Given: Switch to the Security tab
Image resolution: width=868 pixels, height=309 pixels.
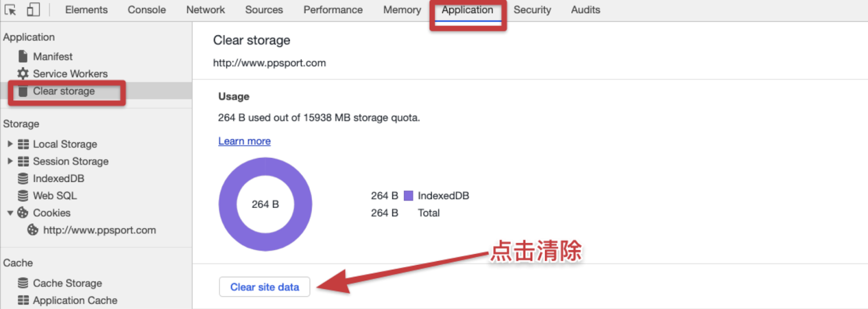Looking at the screenshot, I should click(532, 10).
